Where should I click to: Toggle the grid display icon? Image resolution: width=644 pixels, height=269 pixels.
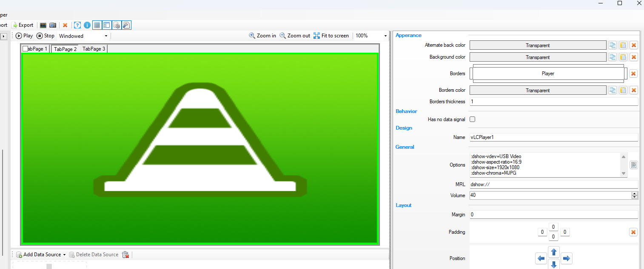97,25
